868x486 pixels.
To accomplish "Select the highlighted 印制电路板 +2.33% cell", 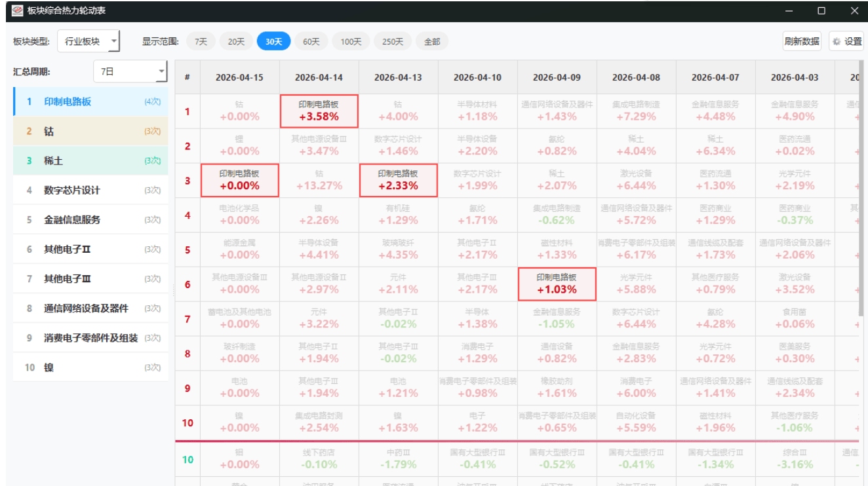I will tap(399, 180).
